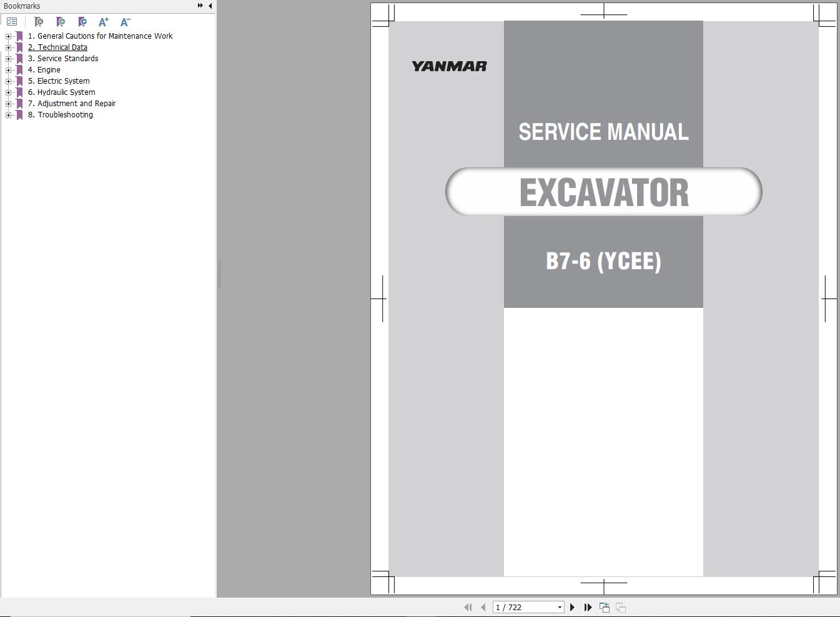Increase bookmark text size with A+ icon

(104, 22)
